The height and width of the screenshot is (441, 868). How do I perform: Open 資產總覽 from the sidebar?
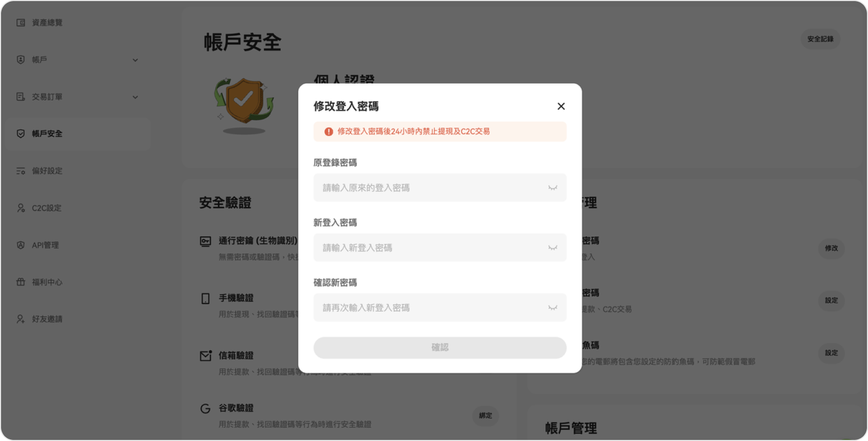point(47,23)
